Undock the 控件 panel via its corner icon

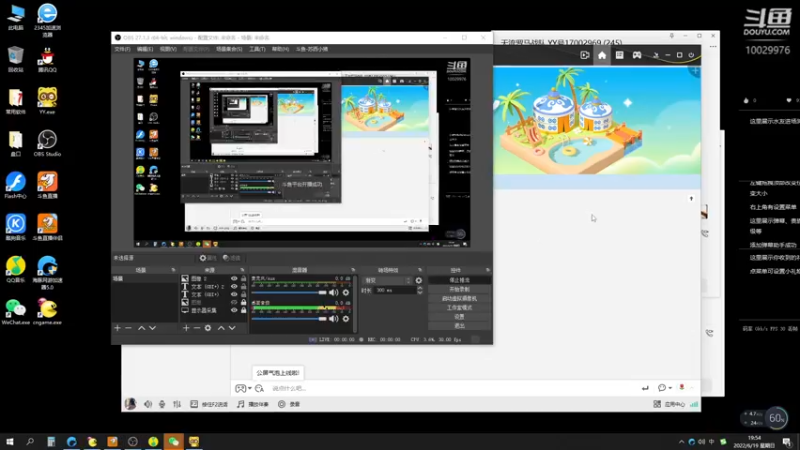click(488, 270)
